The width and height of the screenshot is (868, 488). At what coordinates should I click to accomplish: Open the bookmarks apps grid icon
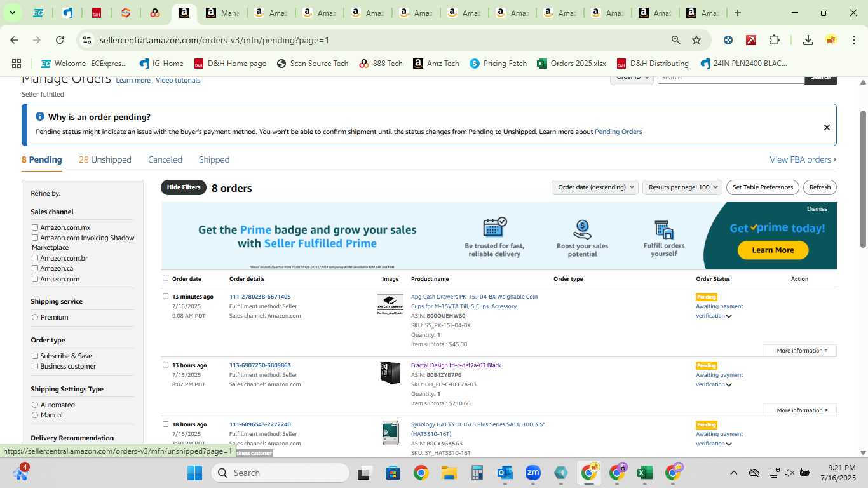click(x=17, y=64)
